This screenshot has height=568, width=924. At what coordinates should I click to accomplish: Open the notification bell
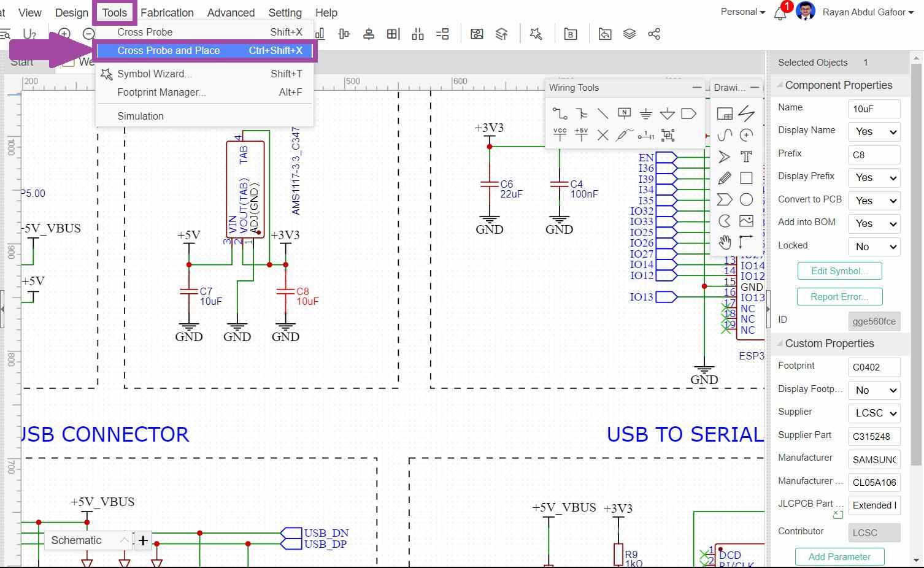(780, 13)
